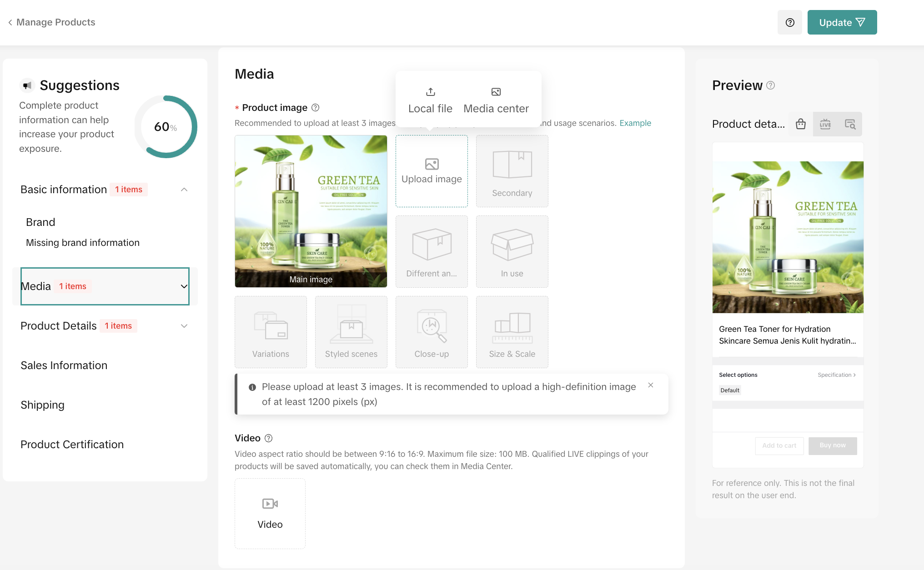Collapse the Basic information section
Screen dimensions: 924x570
[x=184, y=190]
